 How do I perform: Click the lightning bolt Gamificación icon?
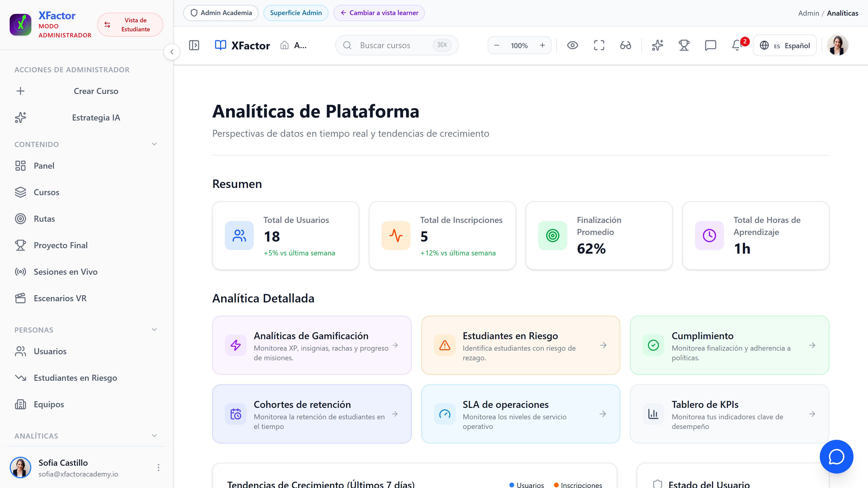236,345
